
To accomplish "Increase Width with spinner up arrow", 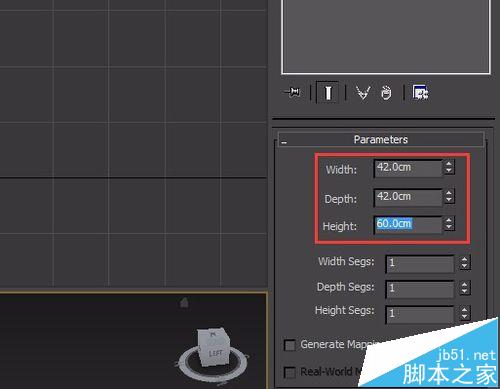I will tap(449, 164).
